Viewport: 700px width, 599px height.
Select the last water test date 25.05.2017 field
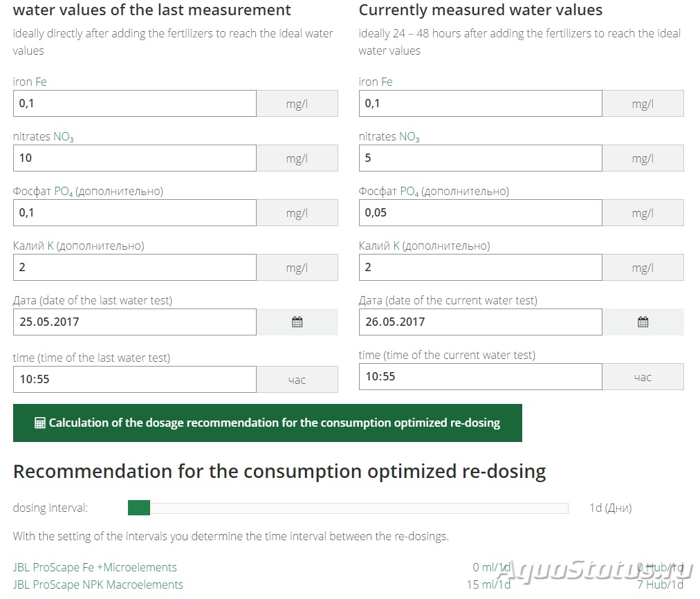tap(135, 322)
